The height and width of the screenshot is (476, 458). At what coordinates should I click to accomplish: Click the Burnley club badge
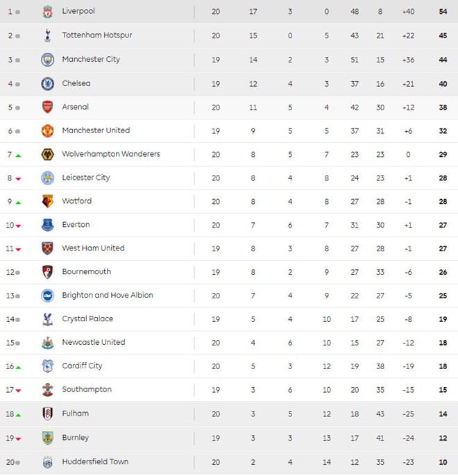(47, 438)
